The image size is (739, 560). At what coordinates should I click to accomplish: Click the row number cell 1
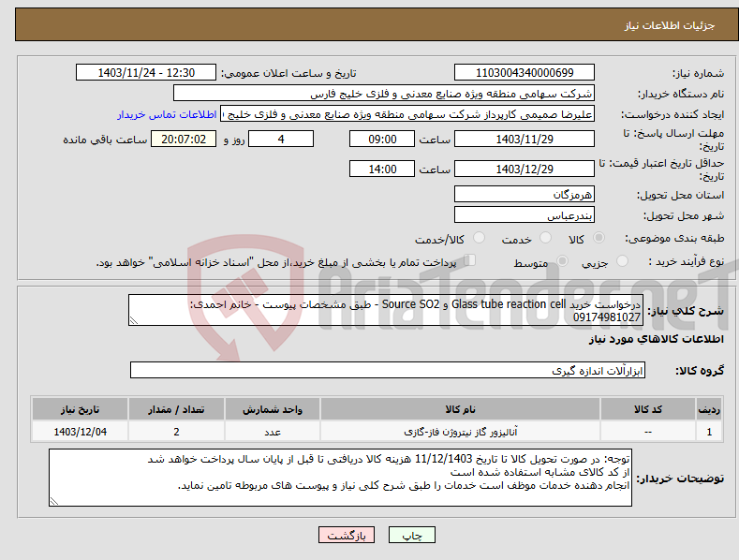point(709,432)
